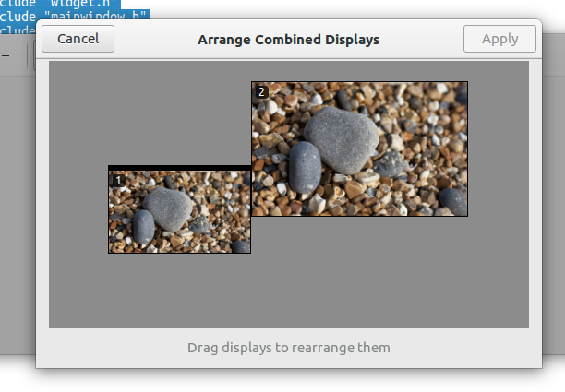
Task: Click the number 1 badge on the display
Action: [x=119, y=181]
